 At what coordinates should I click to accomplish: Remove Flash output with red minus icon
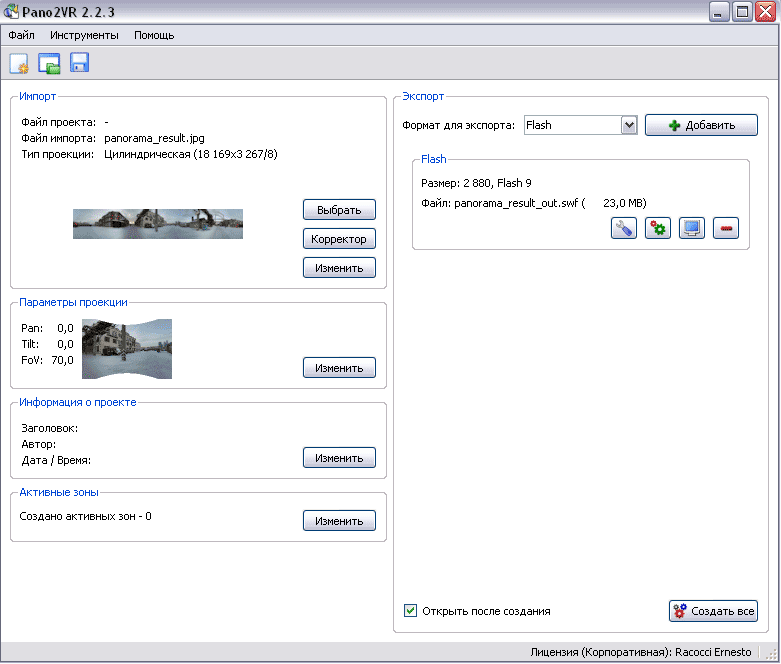[x=726, y=228]
